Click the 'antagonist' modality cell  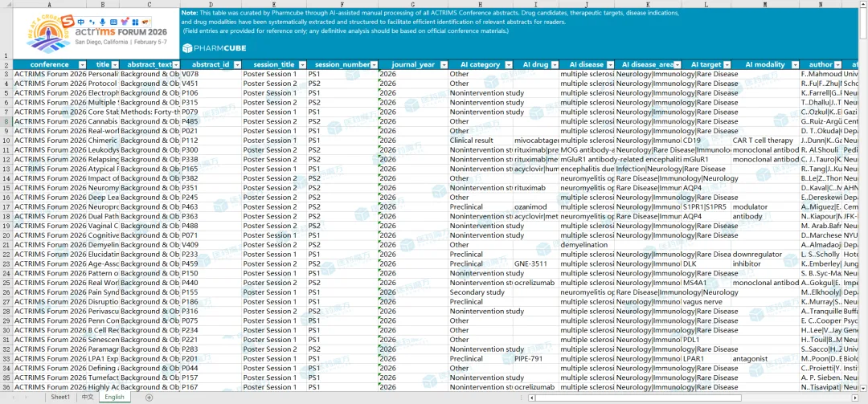(765, 358)
